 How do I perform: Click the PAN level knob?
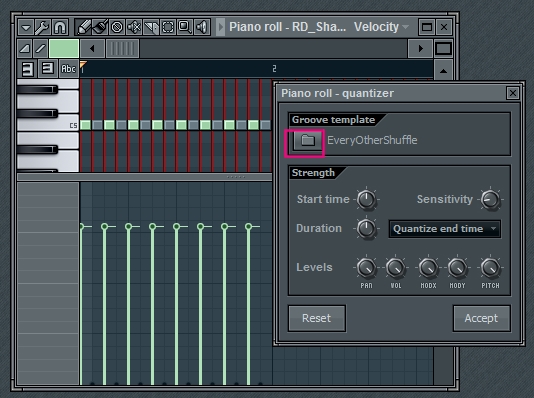366,268
